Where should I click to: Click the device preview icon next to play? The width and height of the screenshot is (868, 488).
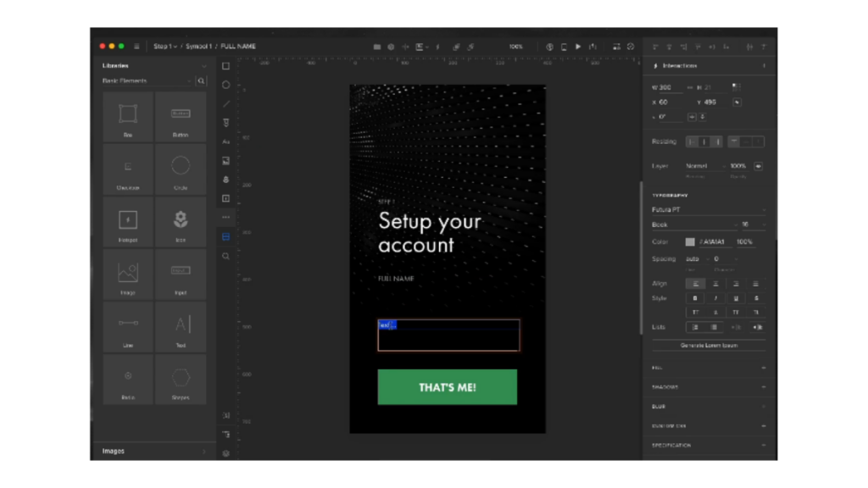564,47
